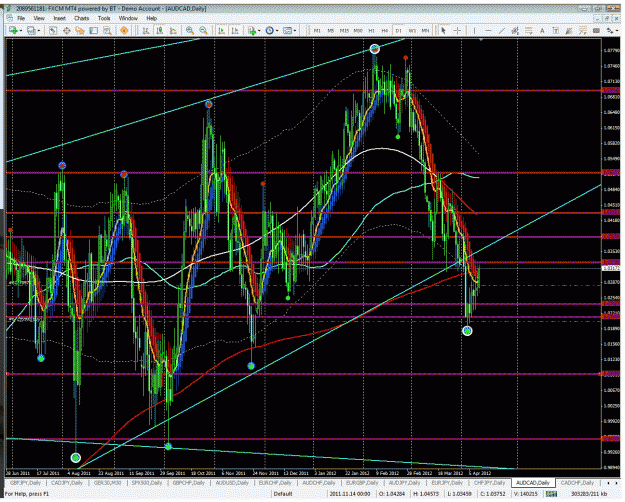Select the D1 timeframe button
The image size is (625, 502).
tap(399, 31)
